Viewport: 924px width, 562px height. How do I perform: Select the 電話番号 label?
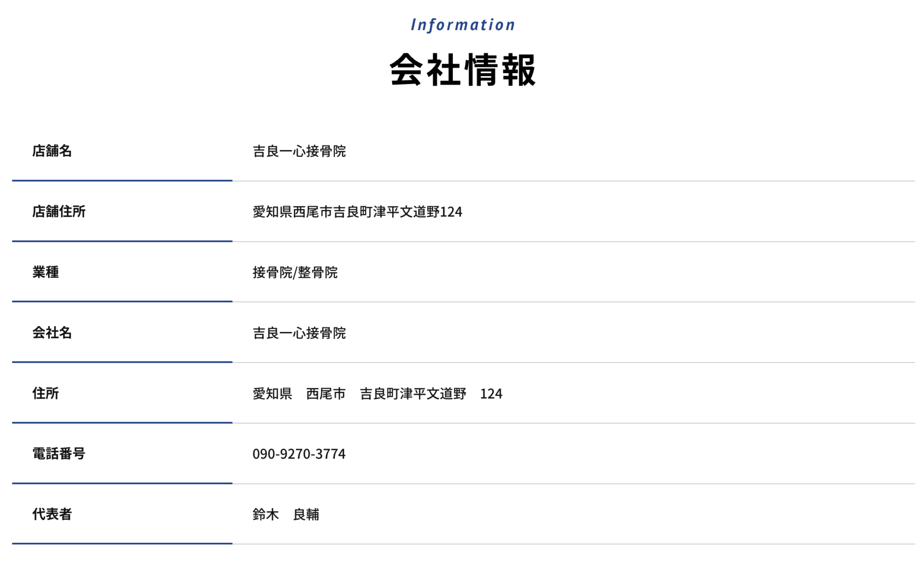(59, 454)
